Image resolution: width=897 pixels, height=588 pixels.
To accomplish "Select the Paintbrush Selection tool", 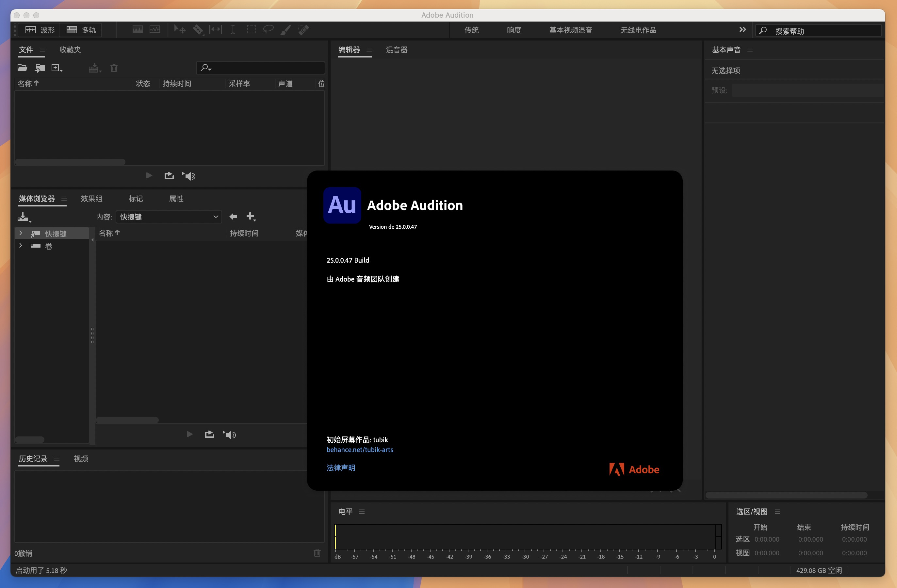I will 286,29.
